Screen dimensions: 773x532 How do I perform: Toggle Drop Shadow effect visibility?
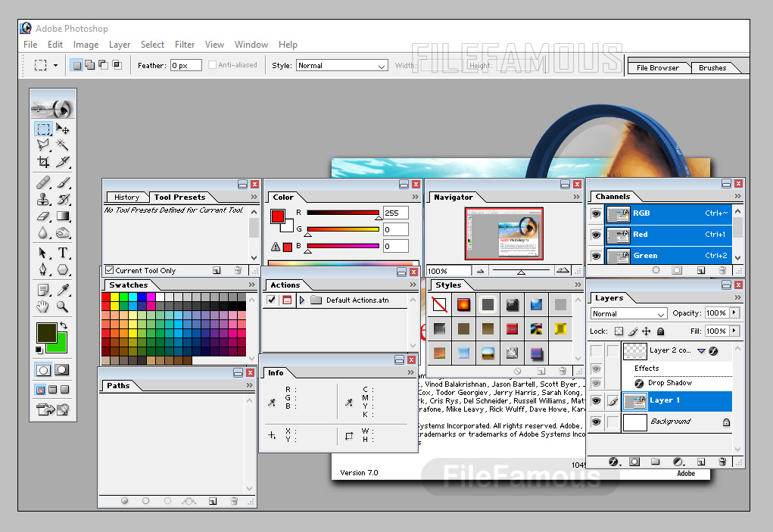coord(596,383)
